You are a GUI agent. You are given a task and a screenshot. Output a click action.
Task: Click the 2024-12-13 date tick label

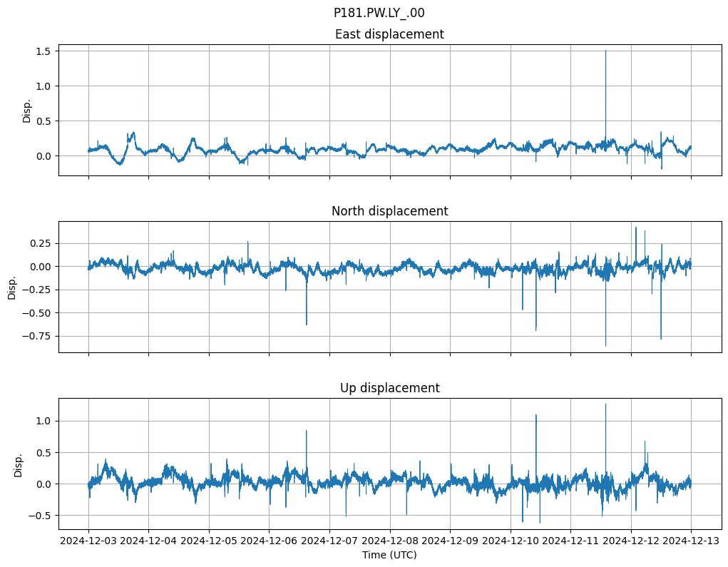click(x=690, y=541)
